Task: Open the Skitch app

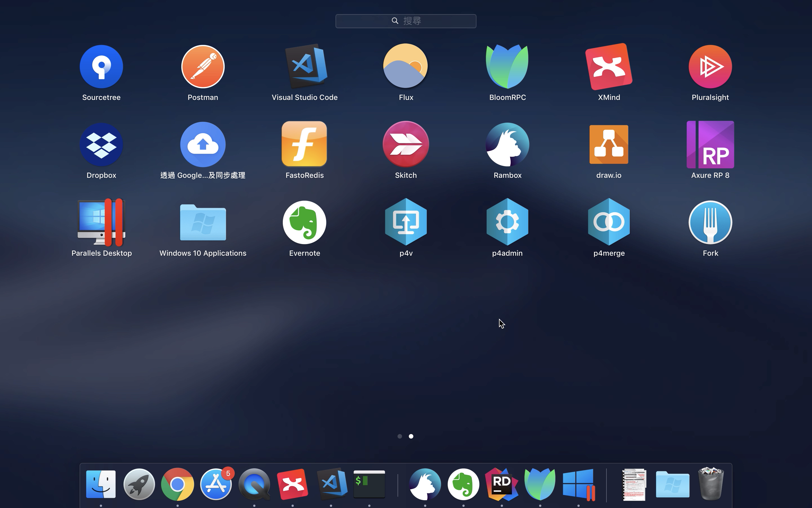Action: point(406,144)
